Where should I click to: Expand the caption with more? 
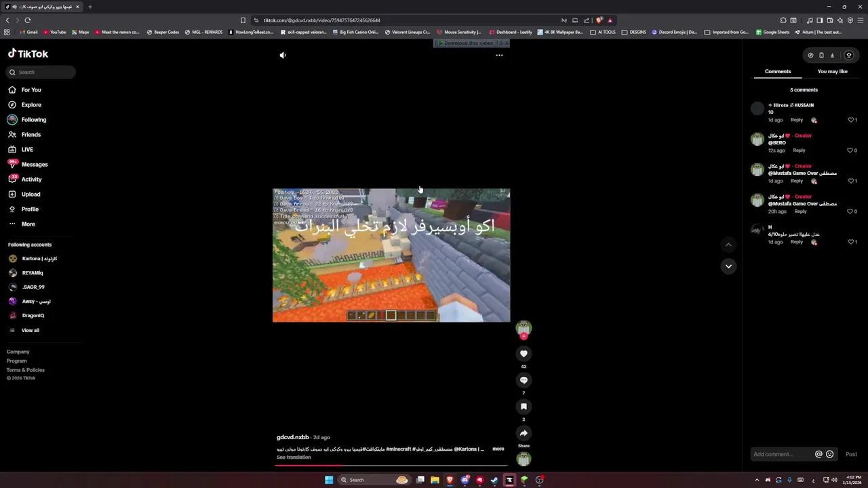(498, 449)
